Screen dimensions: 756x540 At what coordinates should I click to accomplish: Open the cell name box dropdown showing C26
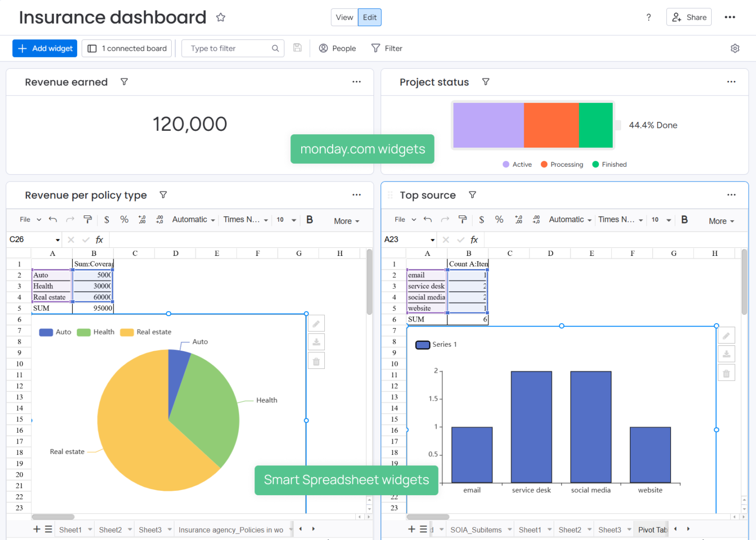(57, 240)
